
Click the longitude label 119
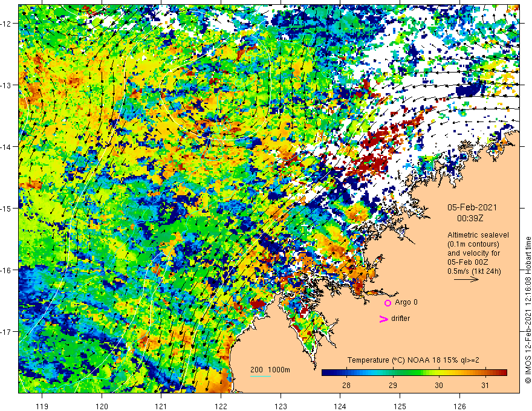(42, 406)
